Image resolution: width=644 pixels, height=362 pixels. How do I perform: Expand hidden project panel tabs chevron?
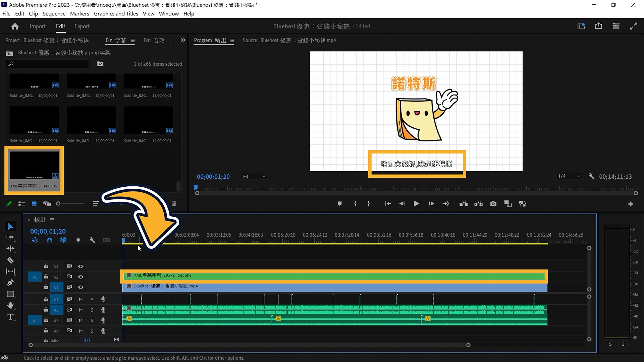point(183,40)
